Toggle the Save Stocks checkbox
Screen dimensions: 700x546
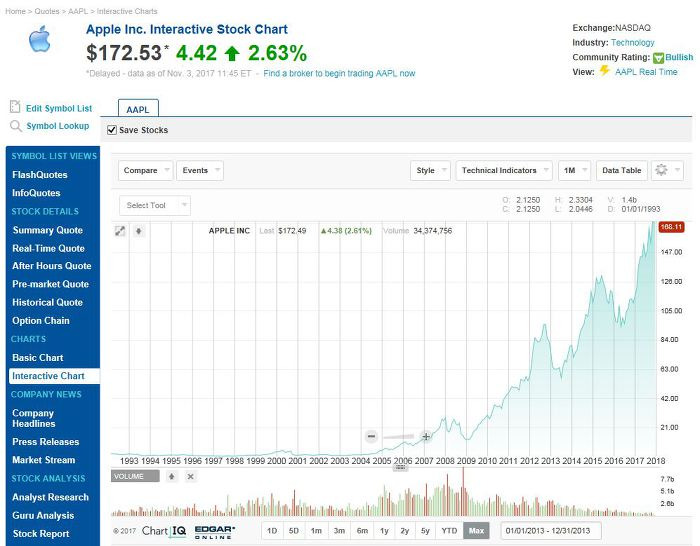(112, 130)
